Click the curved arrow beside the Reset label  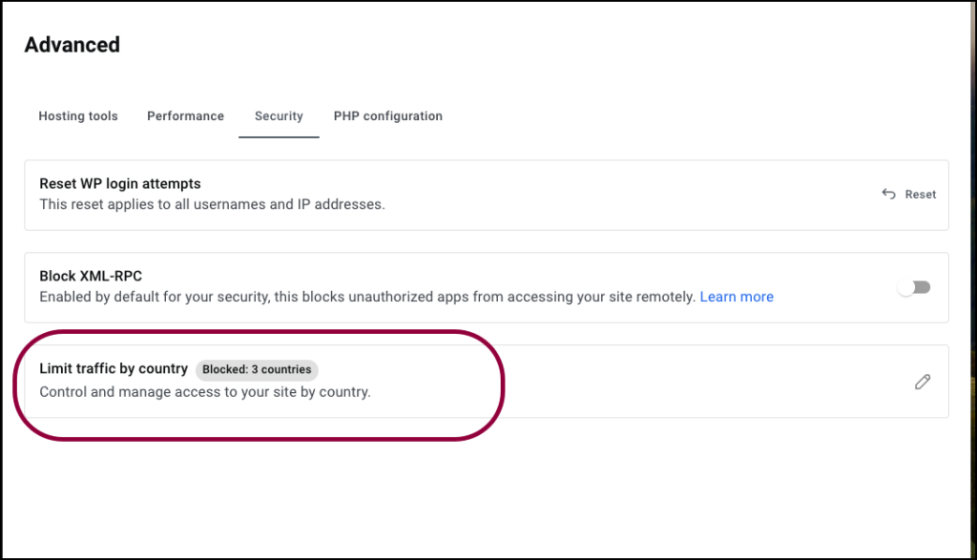886,194
